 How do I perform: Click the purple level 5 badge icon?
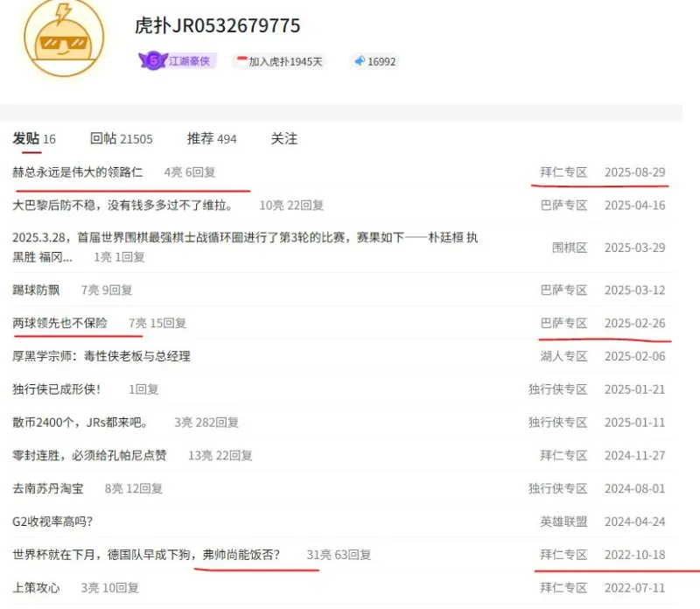tap(152, 61)
